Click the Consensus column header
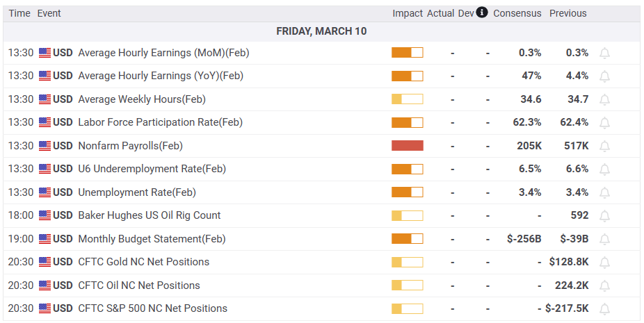The width and height of the screenshot is (644, 323). tap(517, 13)
